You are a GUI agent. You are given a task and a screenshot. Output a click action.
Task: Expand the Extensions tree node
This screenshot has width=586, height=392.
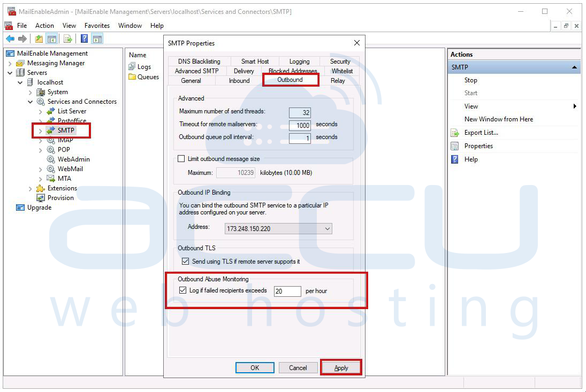point(31,189)
